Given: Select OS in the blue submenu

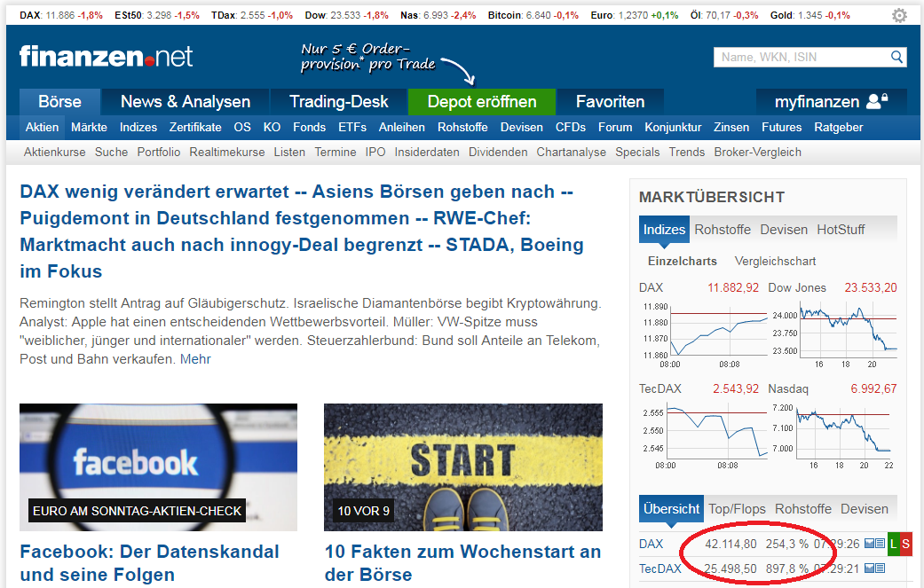Looking at the screenshot, I should (x=242, y=127).
